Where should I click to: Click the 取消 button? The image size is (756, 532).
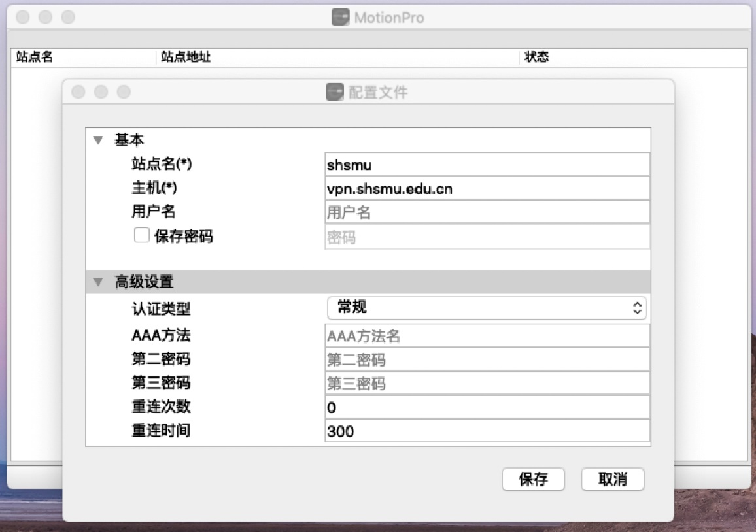pos(613,479)
